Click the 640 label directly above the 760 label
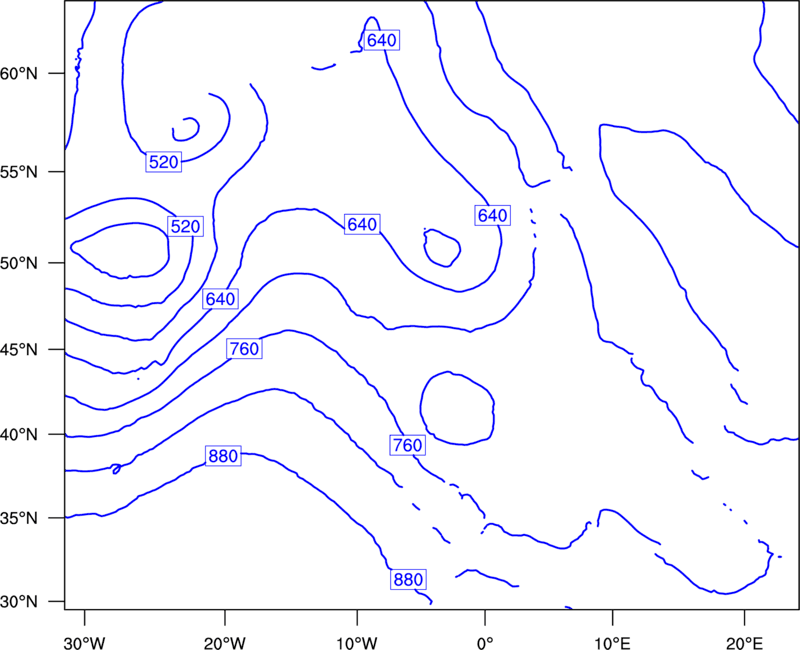This screenshot has height=650, width=800. pyautogui.click(x=220, y=299)
